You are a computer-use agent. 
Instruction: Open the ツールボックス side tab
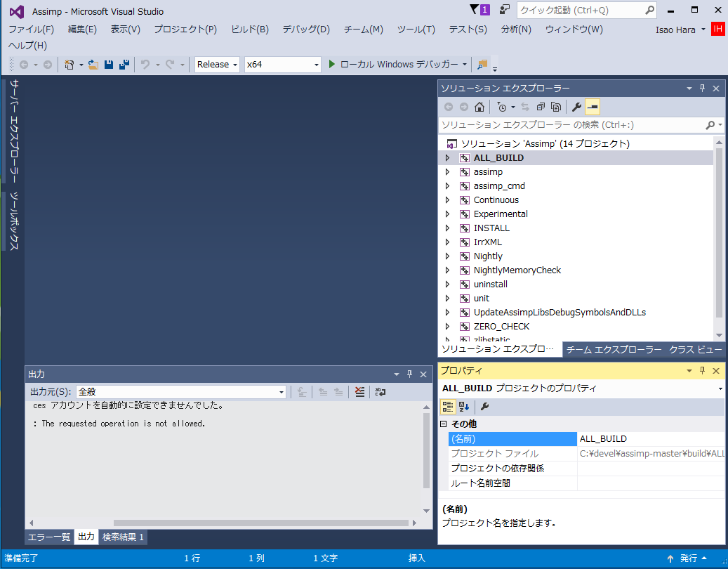[x=14, y=221]
